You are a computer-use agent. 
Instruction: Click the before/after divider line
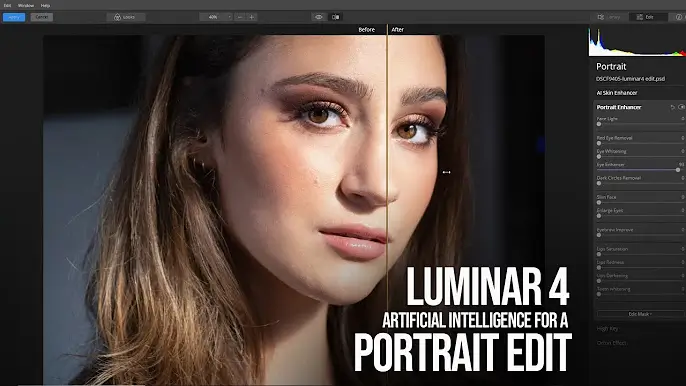point(387,206)
